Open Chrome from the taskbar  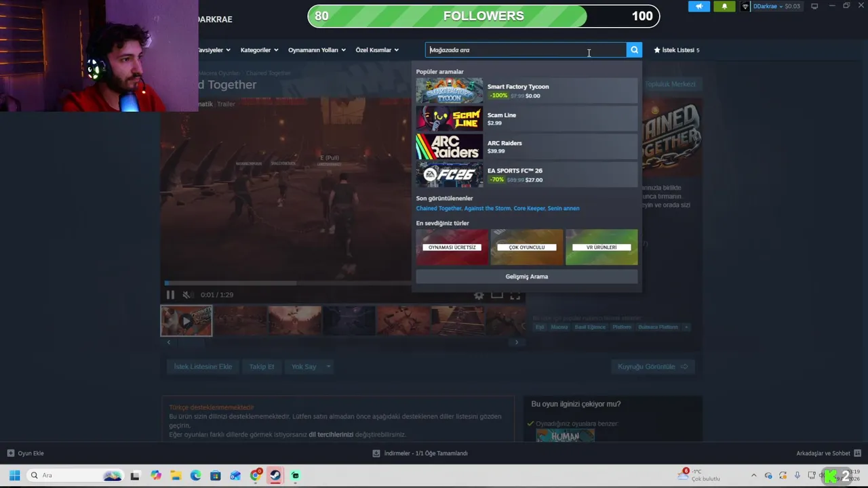pyautogui.click(x=256, y=475)
